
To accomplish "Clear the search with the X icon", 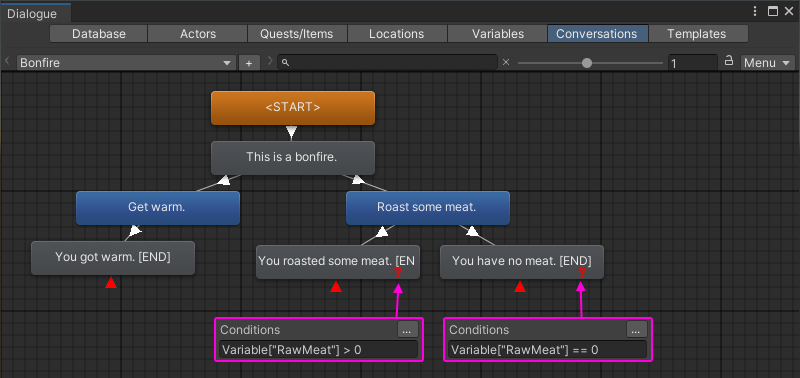I will [x=506, y=62].
